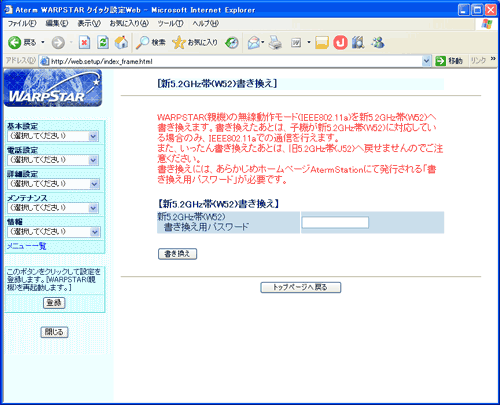Open the メニュー一覧 link

26,246
